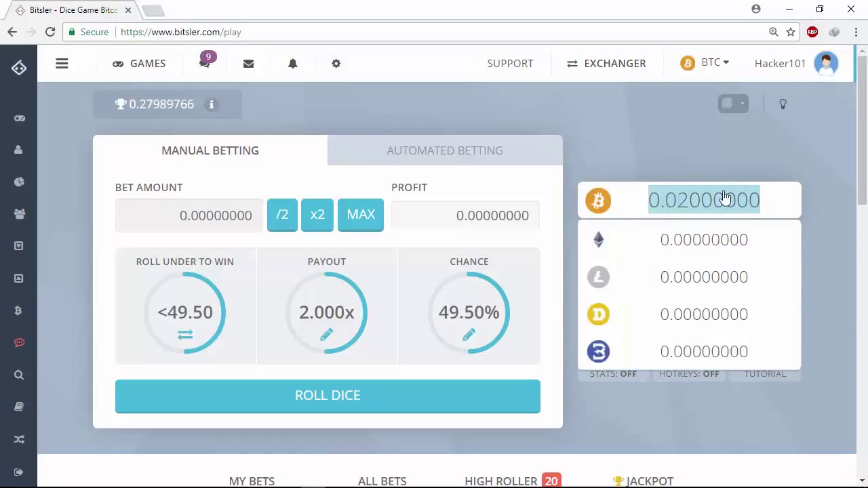
Task: Click the PROFIT field
Action: point(465,216)
